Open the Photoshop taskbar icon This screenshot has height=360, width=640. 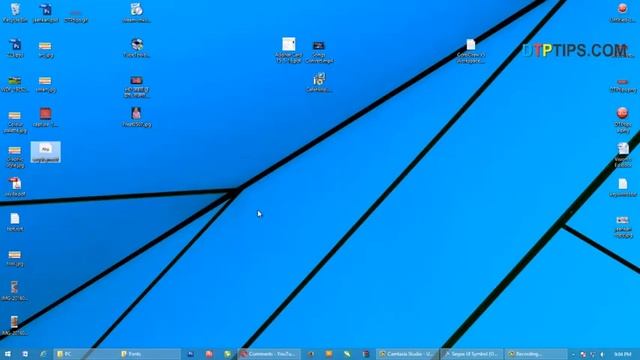pyautogui.click(x=190, y=354)
